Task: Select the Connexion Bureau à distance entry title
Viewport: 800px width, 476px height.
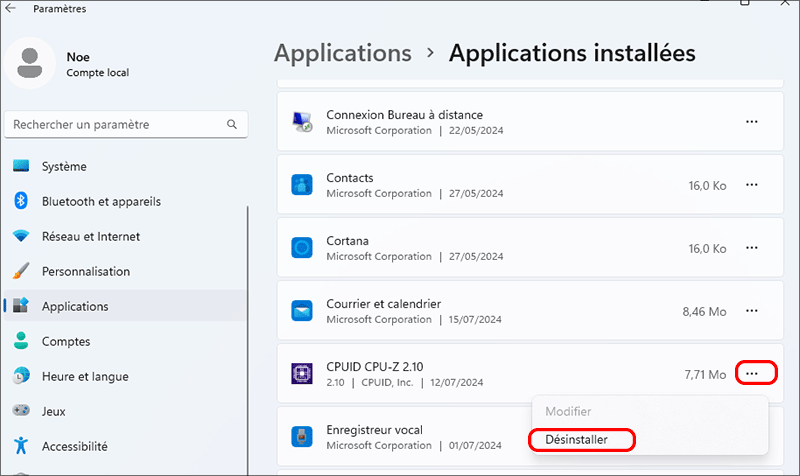Action: [405, 115]
